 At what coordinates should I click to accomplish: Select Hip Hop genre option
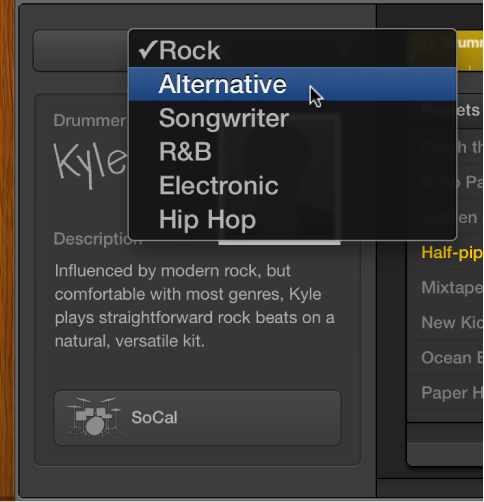[x=292, y=220]
